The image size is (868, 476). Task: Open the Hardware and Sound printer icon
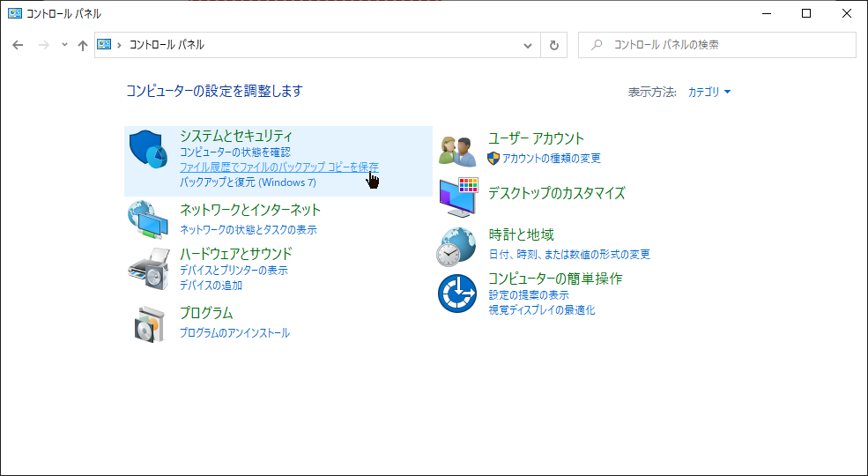coord(148,268)
